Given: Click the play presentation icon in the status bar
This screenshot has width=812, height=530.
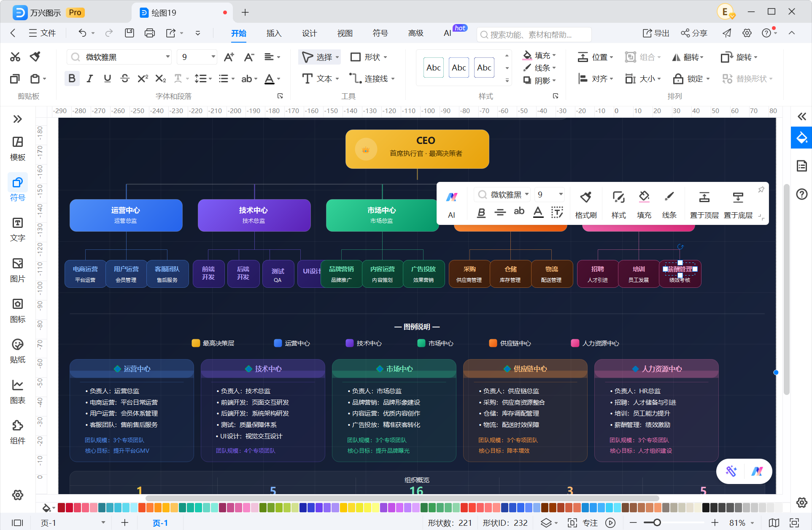Looking at the screenshot, I should [x=610, y=523].
